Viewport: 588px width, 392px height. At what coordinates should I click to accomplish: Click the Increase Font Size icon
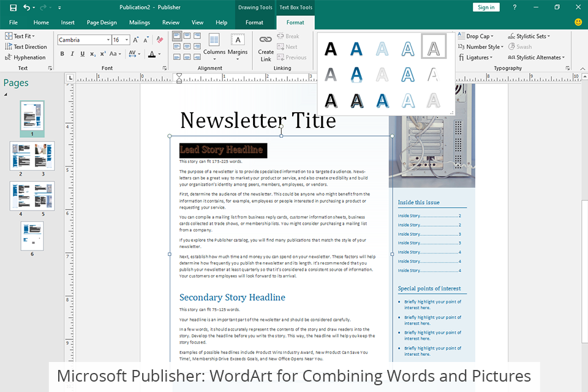(x=136, y=40)
